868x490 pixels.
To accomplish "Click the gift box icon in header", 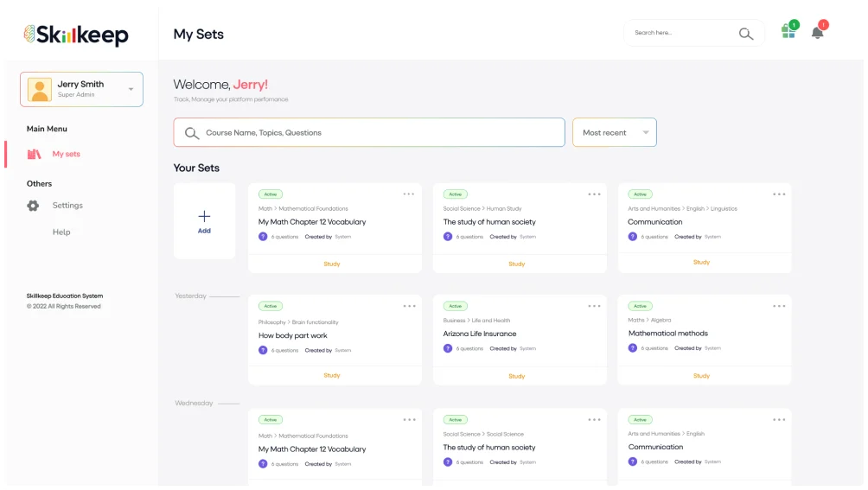I will click(788, 32).
